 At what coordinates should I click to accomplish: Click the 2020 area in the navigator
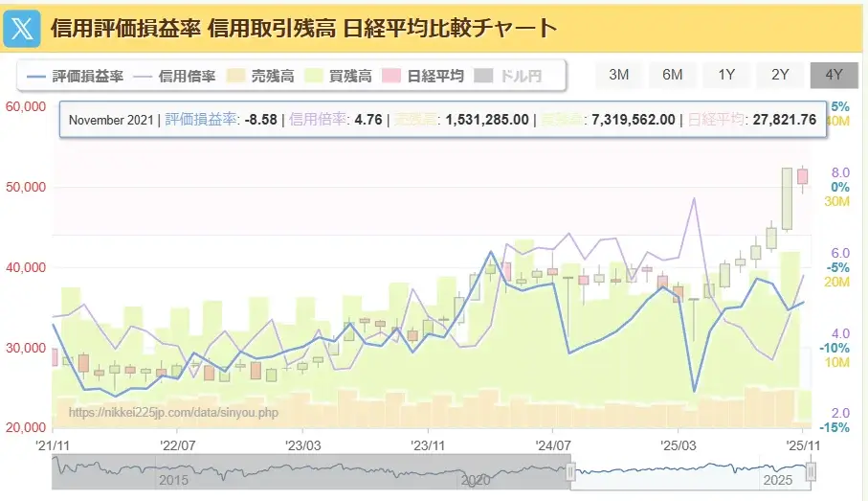click(475, 478)
